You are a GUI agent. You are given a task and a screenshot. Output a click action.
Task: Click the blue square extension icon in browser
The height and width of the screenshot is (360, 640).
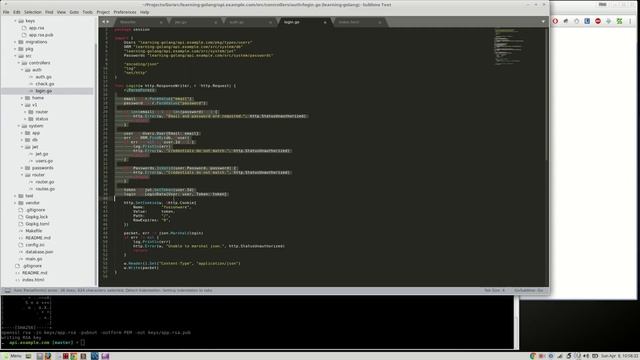click(x=587, y=21)
